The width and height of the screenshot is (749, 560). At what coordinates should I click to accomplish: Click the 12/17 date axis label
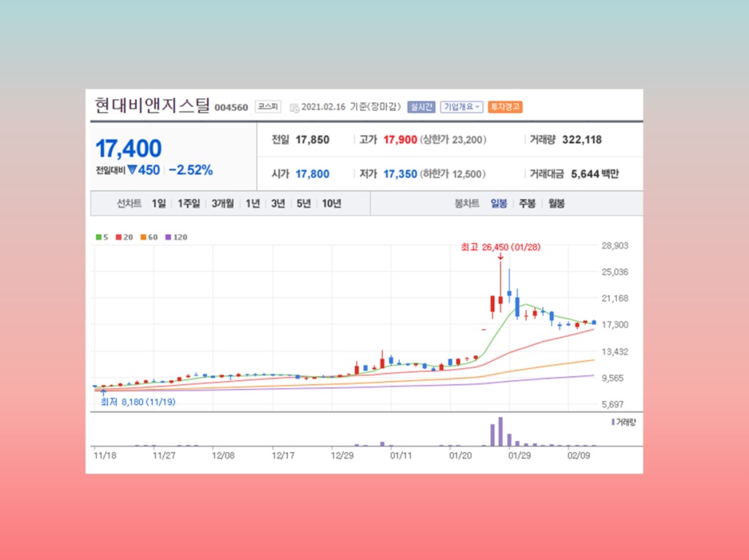pyautogui.click(x=283, y=456)
